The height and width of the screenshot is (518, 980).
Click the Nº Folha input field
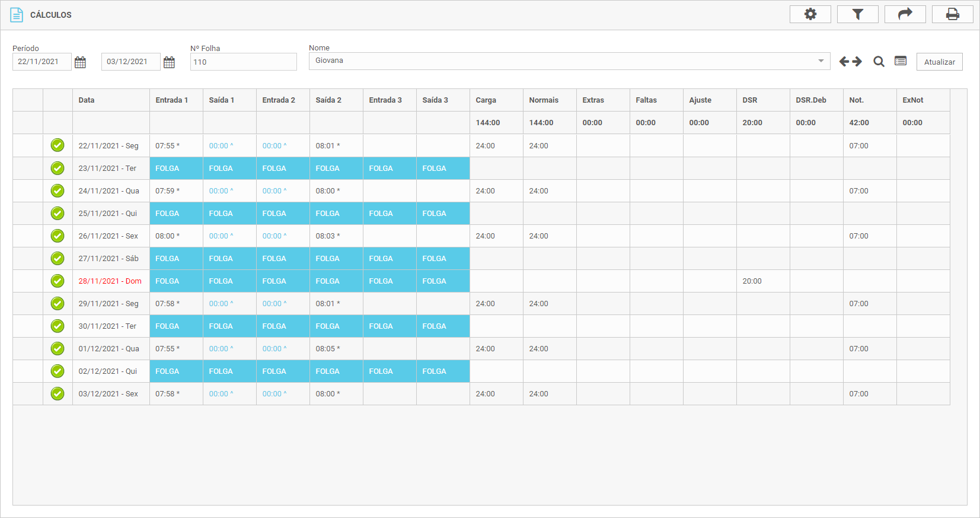coord(243,62)
